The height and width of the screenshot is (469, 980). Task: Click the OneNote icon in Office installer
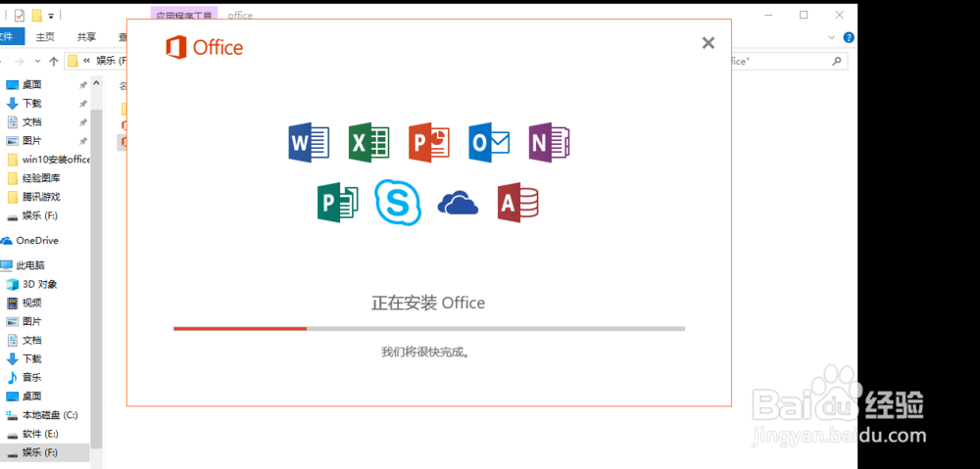coord(549,143)
